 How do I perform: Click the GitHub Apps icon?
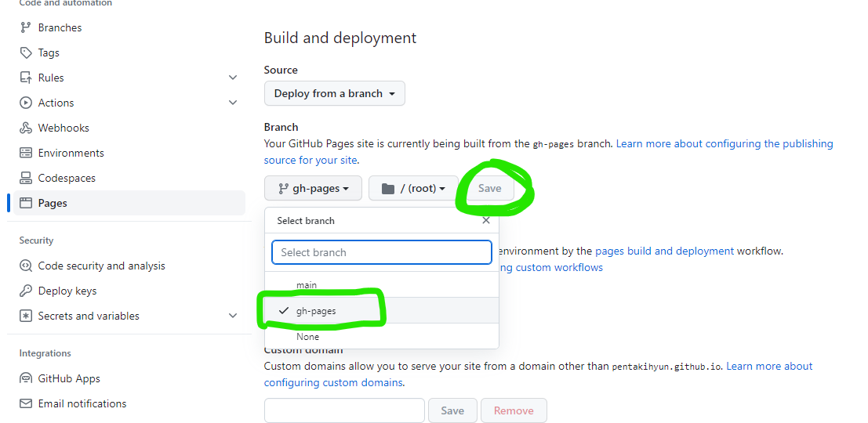pyautogui.click(x=25, y=379)
